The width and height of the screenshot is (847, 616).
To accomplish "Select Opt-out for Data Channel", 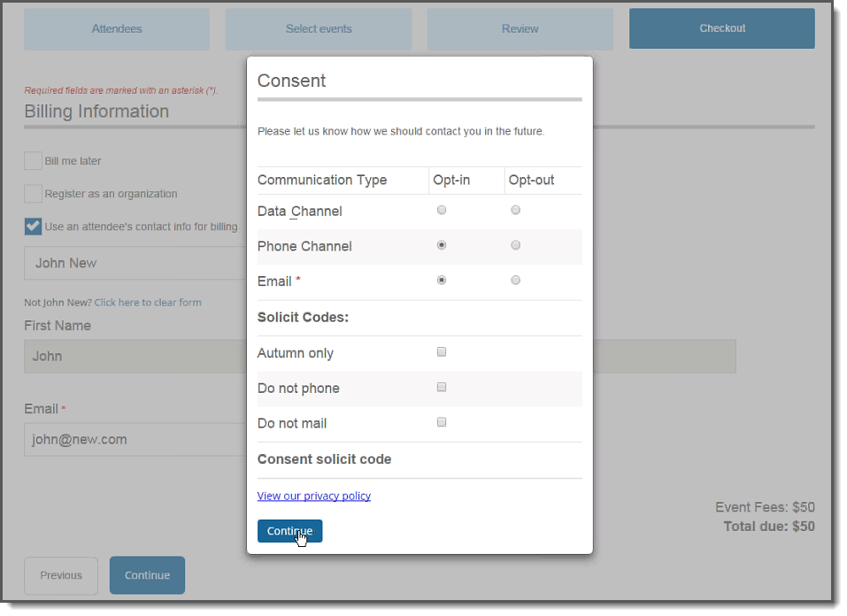I will pos(515,210).
